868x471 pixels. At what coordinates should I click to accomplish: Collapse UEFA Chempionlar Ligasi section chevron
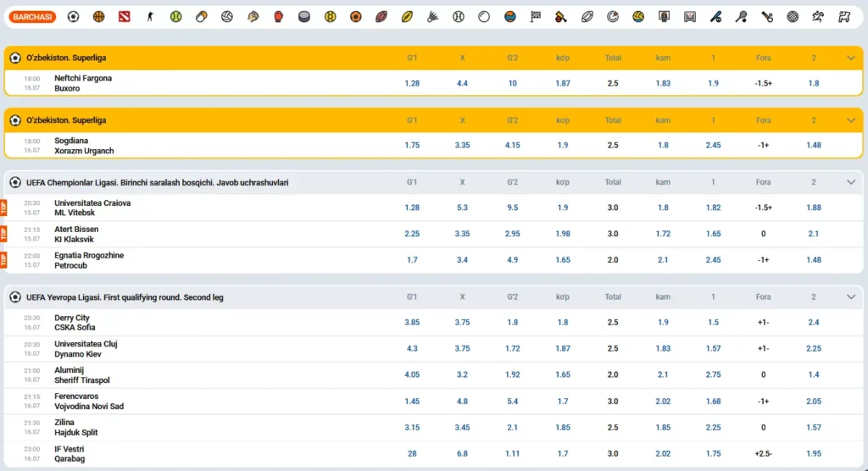[x=851, y=182]
